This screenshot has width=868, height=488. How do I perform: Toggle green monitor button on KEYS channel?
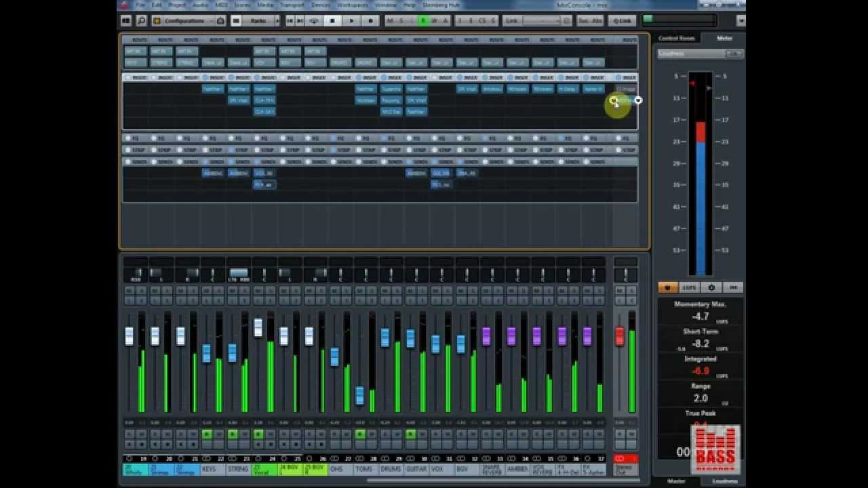click(208, 434)
